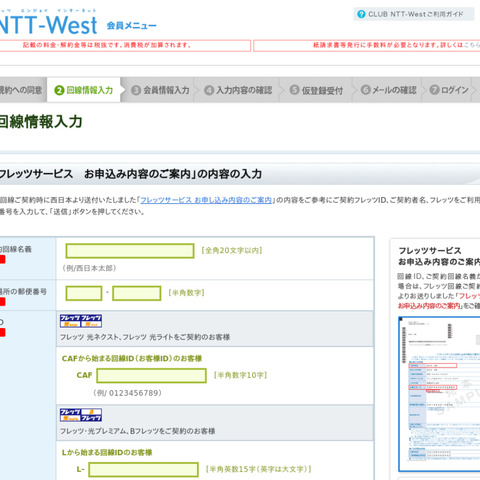Open the sample document thumbnail
The height and width of the screenshot is (480, 480).
click(439, 394)
